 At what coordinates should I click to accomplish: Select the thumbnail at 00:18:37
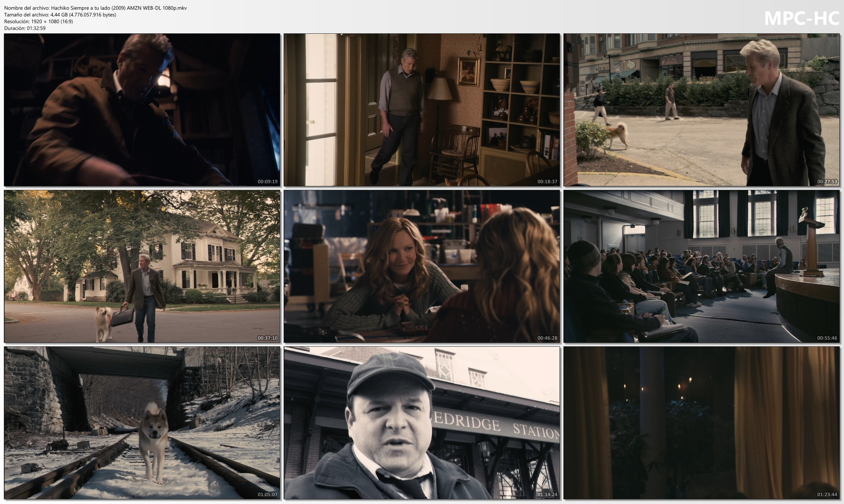(422, 110)
